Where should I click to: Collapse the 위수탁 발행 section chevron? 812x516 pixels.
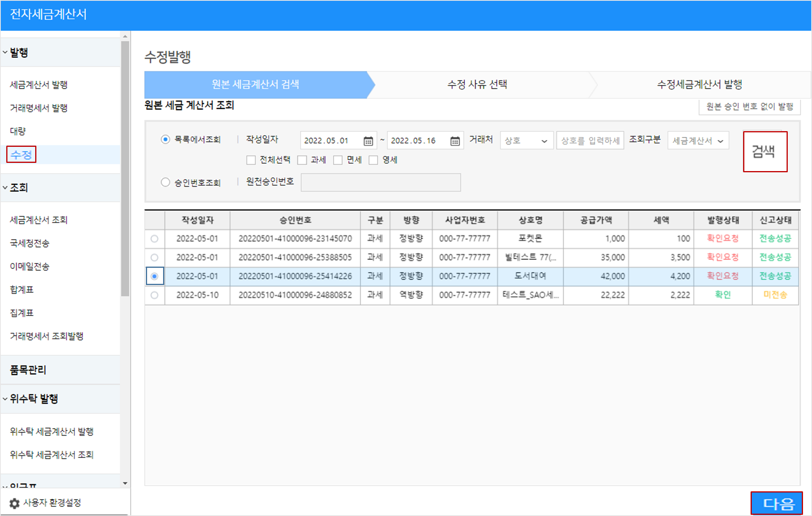[x=5, y=399]
